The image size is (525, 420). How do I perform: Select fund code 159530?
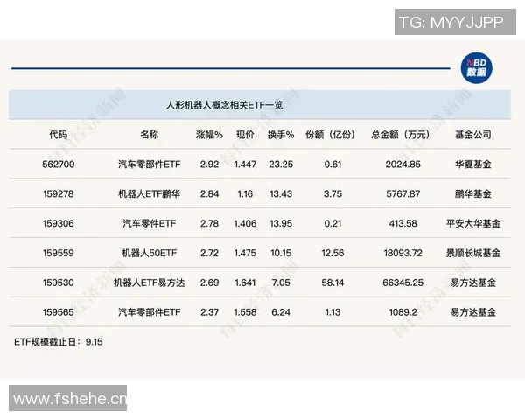[x=59, y=283]
